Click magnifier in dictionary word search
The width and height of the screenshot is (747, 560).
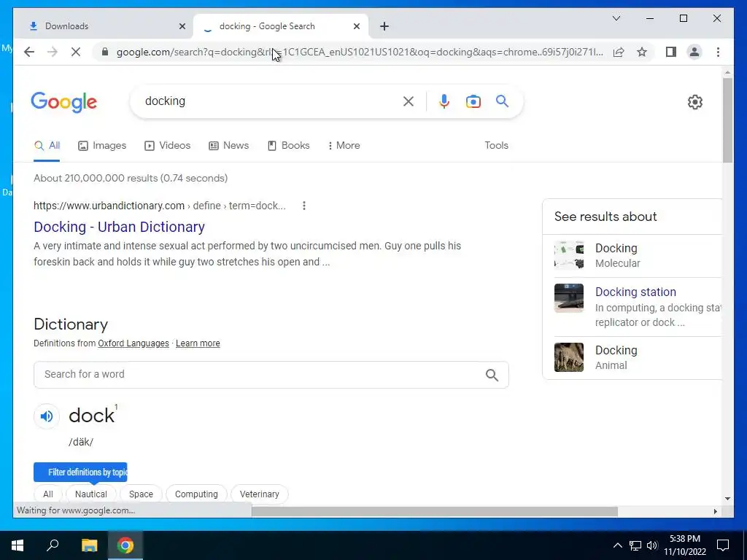(492, 376)
